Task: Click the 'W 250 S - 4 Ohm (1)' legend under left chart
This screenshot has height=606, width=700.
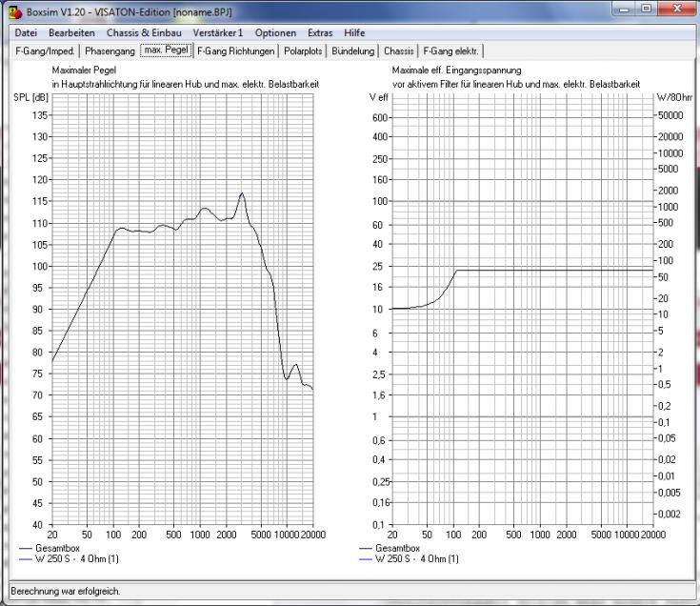Action: (69, 558)
